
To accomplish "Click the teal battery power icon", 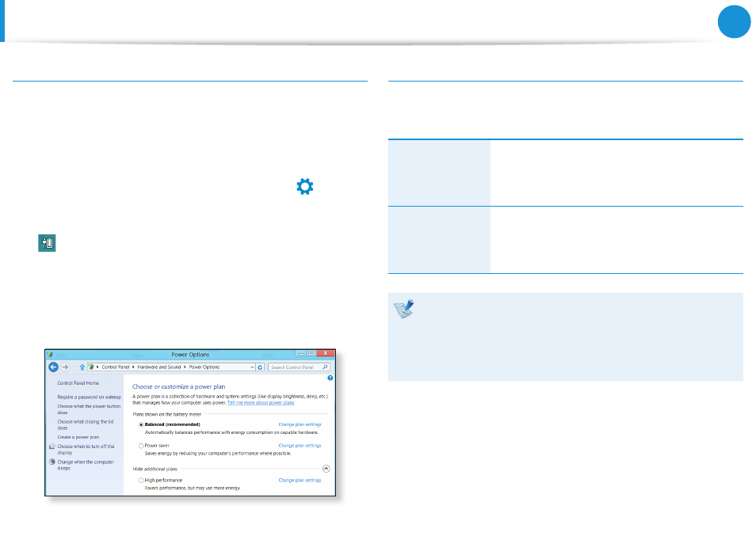I will pos(48,242).
